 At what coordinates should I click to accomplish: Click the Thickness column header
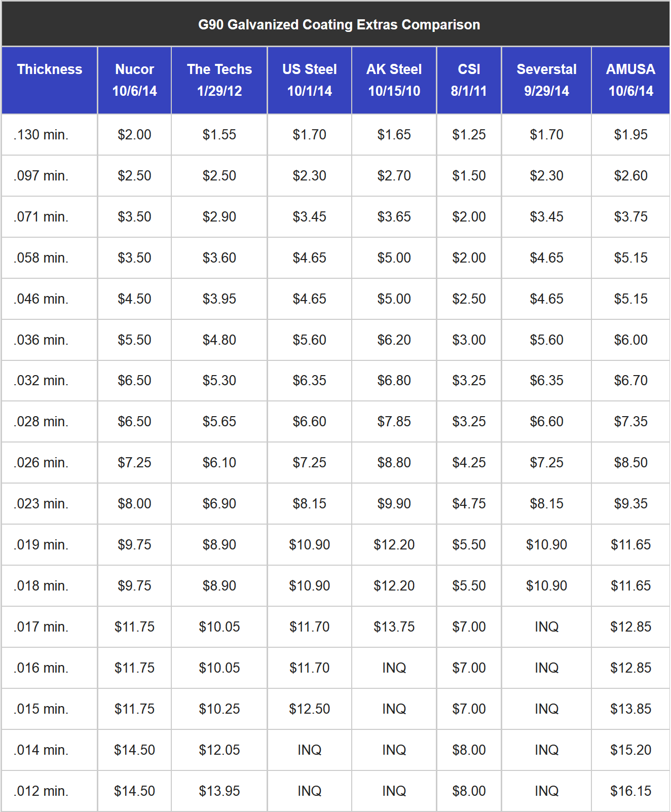tap(50, 69)
